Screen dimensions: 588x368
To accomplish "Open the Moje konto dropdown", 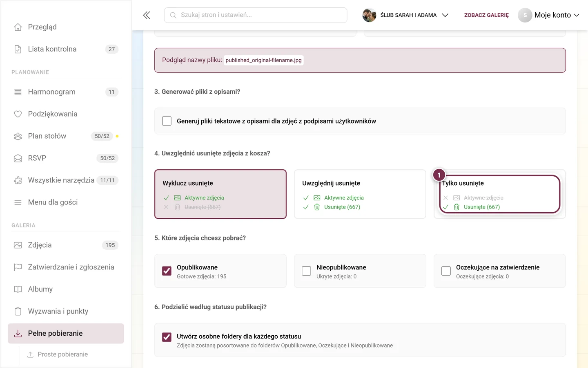I will [549, 15].
